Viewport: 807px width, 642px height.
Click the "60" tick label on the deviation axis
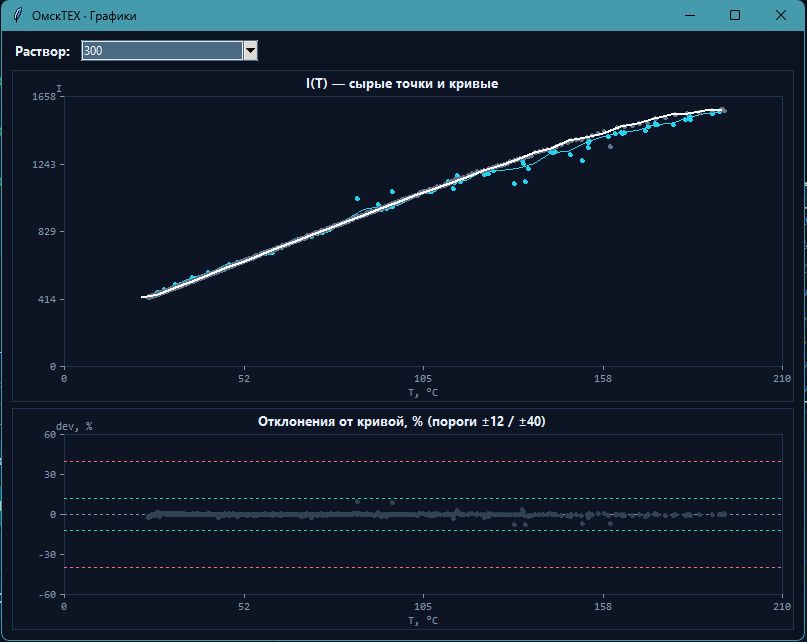tap(50, 435)
